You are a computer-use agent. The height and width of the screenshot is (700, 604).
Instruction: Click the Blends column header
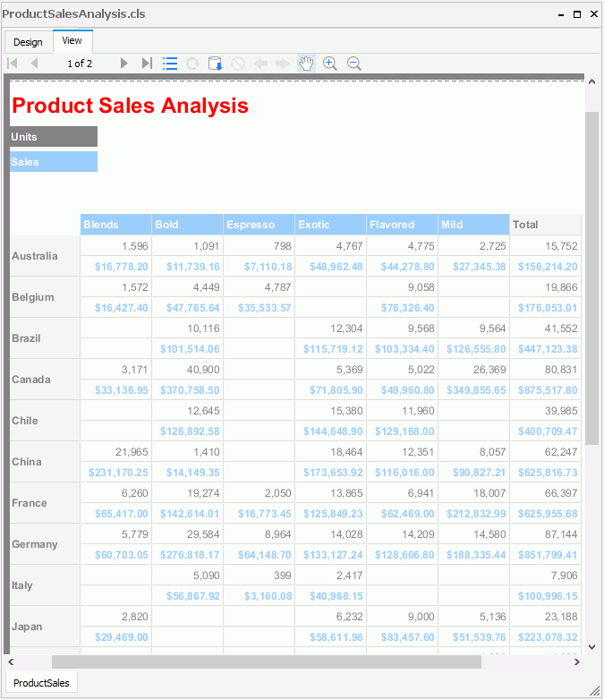point(116,225)
